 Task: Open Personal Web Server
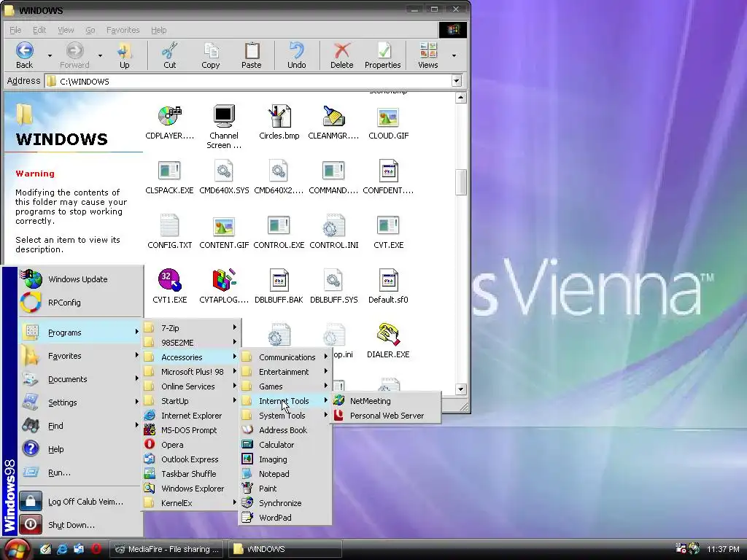coord(387,416)
